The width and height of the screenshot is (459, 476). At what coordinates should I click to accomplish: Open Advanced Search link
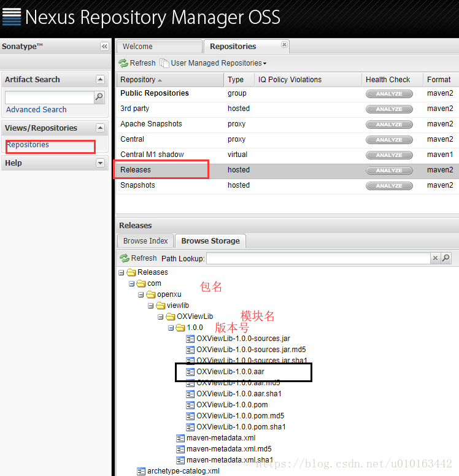(36, 110)
